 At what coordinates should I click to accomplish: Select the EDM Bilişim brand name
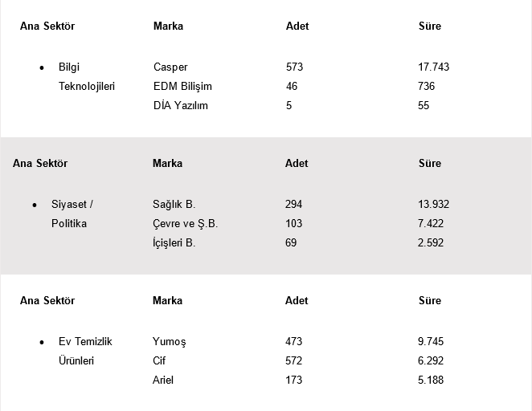pyautogui.click(x=182, y=86)
